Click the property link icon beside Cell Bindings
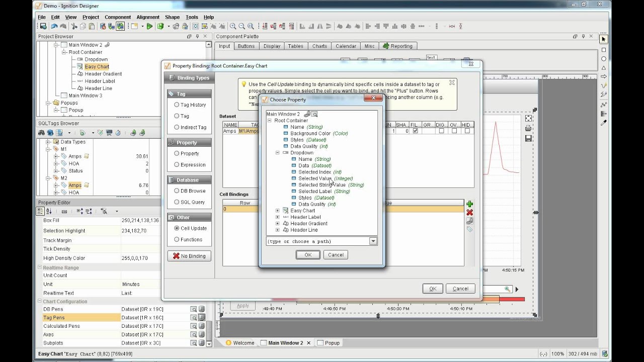This screenshot has height=362, width=644. coord(469,221)
